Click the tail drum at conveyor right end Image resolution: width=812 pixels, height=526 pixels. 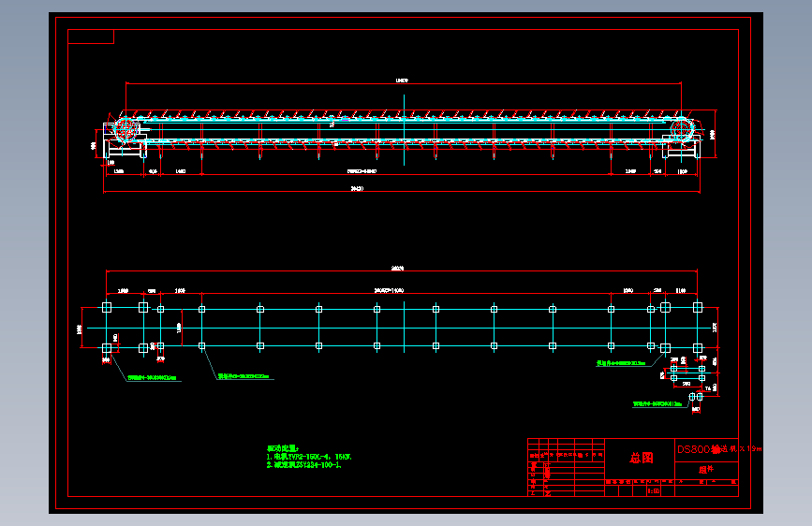(682, 129)
